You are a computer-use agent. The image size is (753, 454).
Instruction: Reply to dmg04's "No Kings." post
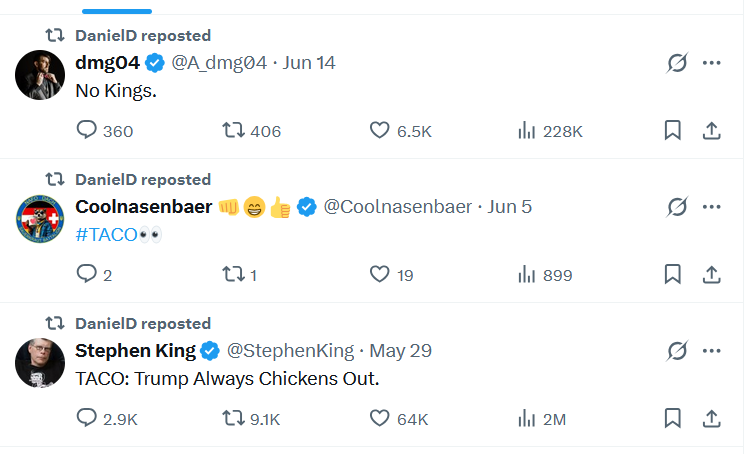pos(88,131)
